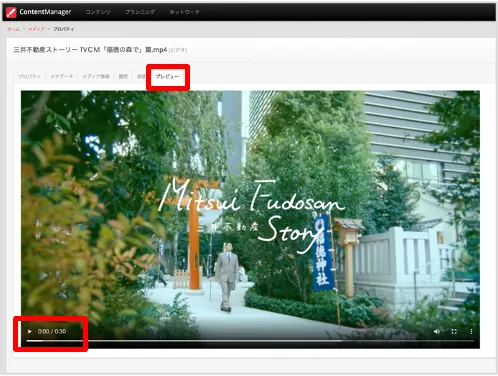Viewport: 498px width, 376px height.
Task: Seek on the video progress bar
Action: pos(250,341)
